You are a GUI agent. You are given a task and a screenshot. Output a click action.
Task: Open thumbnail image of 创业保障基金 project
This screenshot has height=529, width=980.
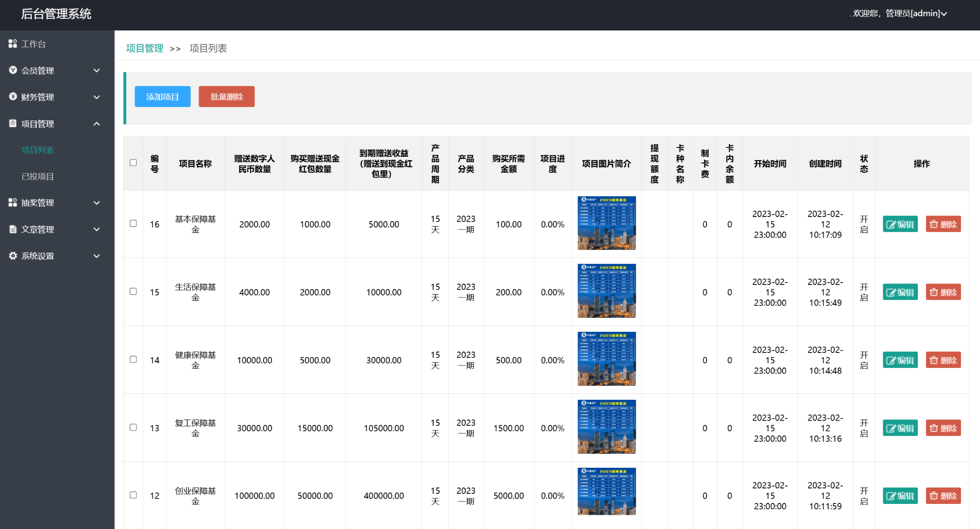point(606,492)
